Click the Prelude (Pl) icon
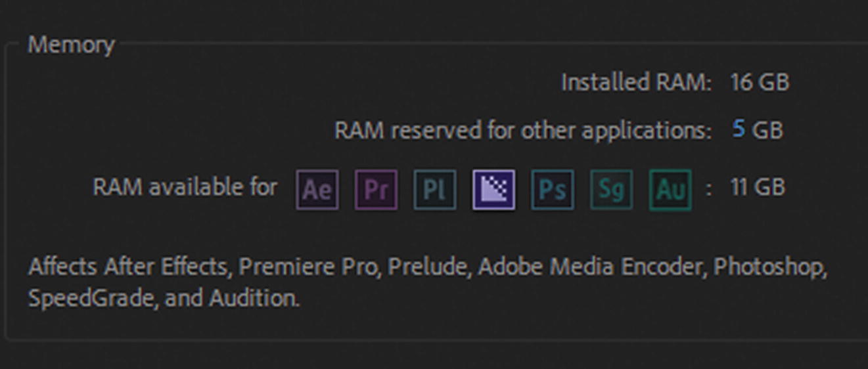 [x=435, y=190]
